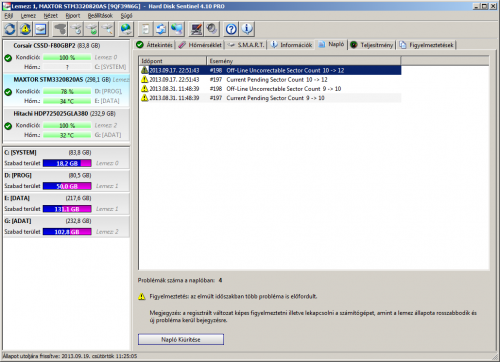Screen dimensions: 500x362
Task: Click the blue info bubble about icon
Action: [x=247, y=29]
